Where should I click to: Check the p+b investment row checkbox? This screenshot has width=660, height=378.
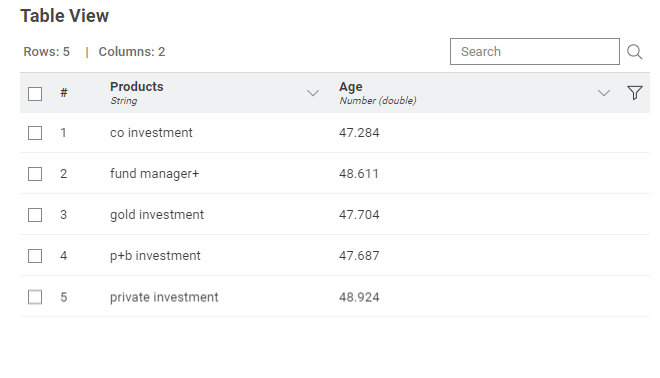[x=35, y=256]
